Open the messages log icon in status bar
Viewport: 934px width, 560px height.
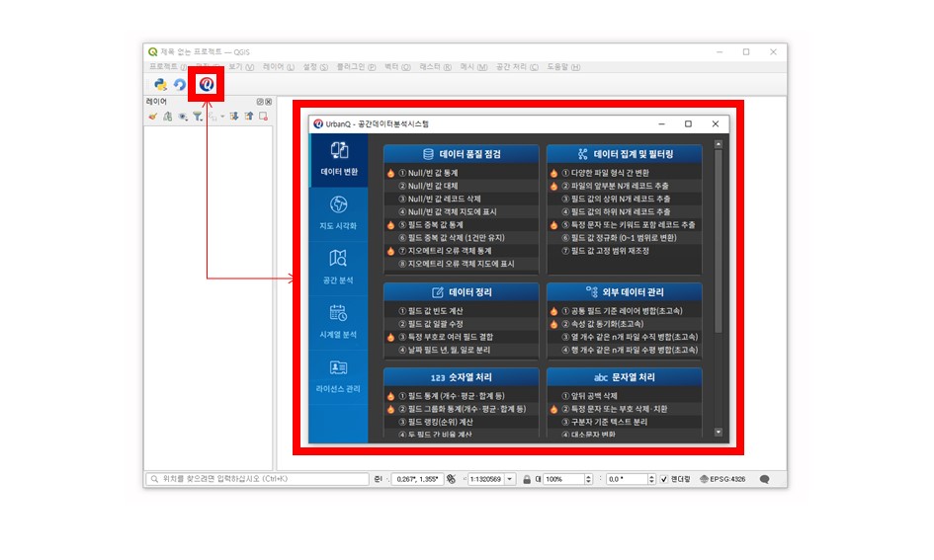point(764,479)
